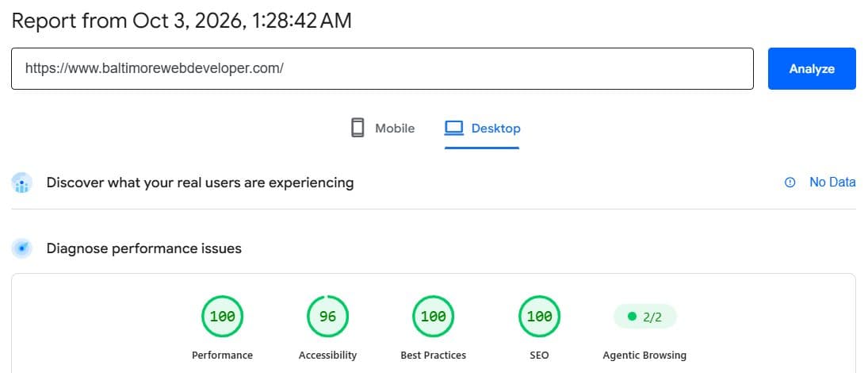This screenshot has height=373, width=868.
Task: Click the Best Practices label
Action: tap(433, 356)
